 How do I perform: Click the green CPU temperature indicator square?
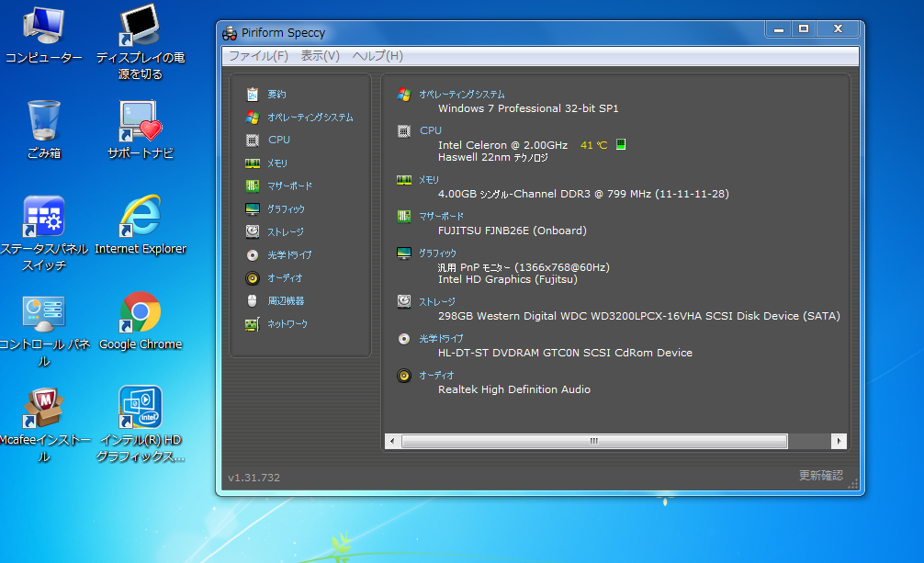coord(621,144)
